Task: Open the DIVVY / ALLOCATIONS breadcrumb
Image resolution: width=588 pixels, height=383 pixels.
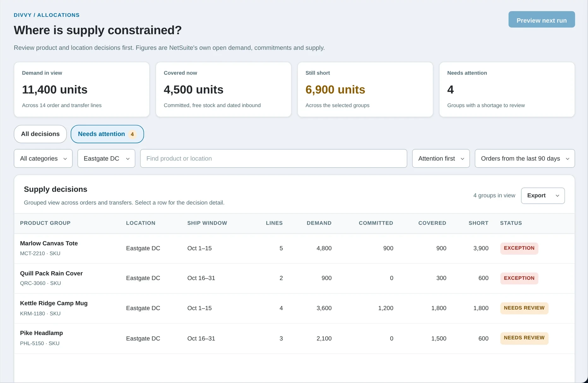Action: pos(47,15)
